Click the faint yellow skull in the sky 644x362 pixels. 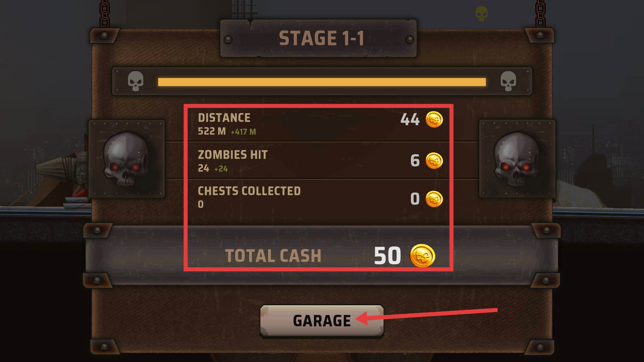[x=481, y=14]
